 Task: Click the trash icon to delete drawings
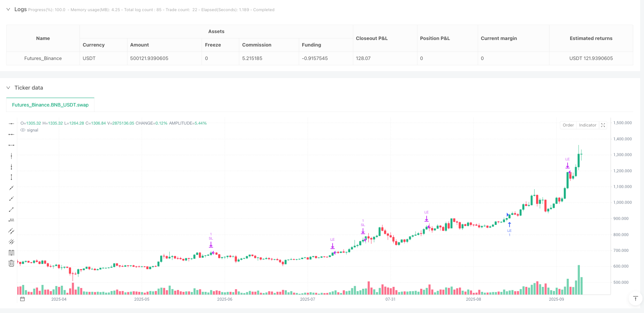tap(12, 263)
